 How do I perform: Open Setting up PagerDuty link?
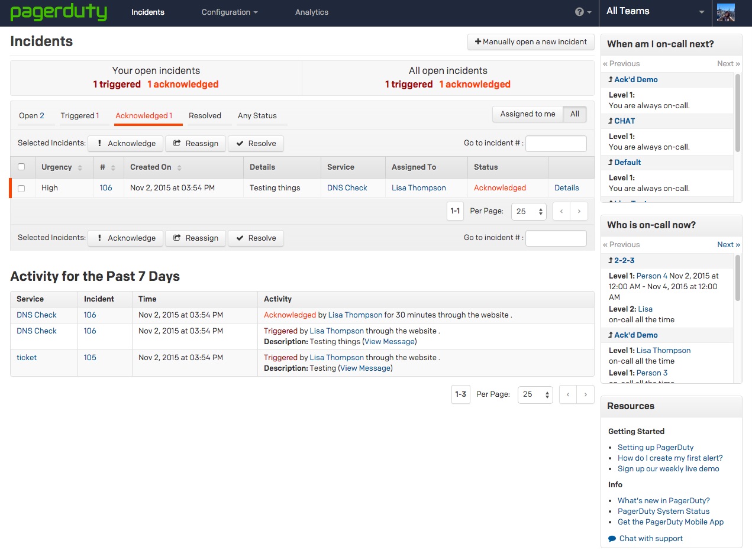(x=656, y=448)
